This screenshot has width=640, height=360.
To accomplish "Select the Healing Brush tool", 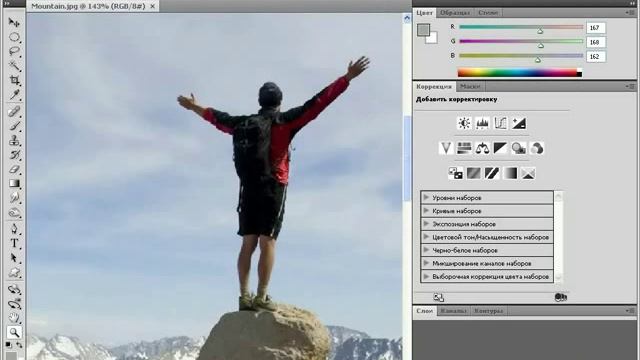I will (x=14, y=111).
